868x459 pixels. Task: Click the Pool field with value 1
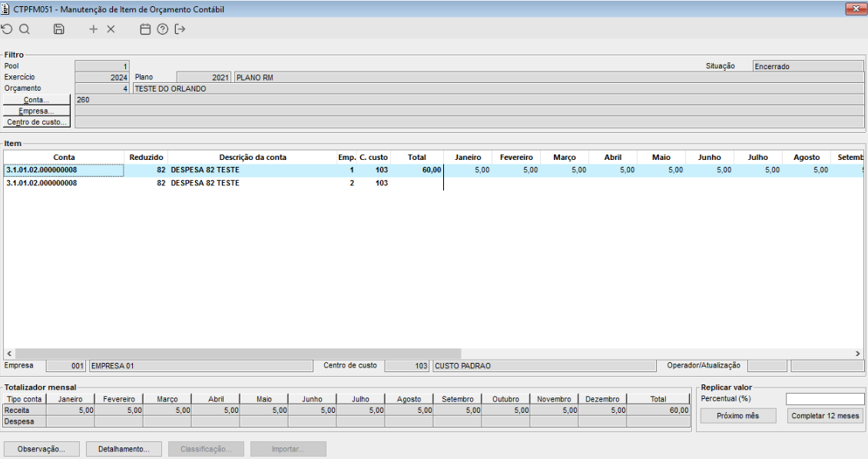102,66
